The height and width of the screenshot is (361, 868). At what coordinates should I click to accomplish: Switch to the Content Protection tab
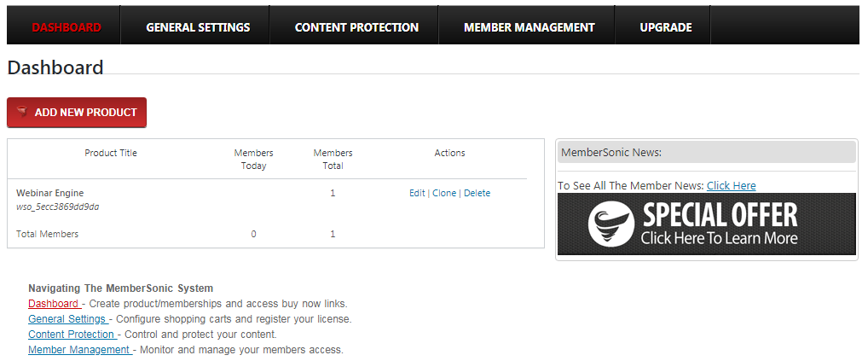[x=356, y=27]
